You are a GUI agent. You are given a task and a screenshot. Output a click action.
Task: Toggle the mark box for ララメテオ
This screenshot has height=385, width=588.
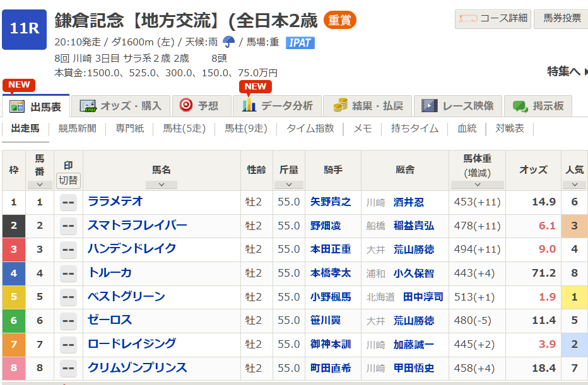click(x=68, y=202)
